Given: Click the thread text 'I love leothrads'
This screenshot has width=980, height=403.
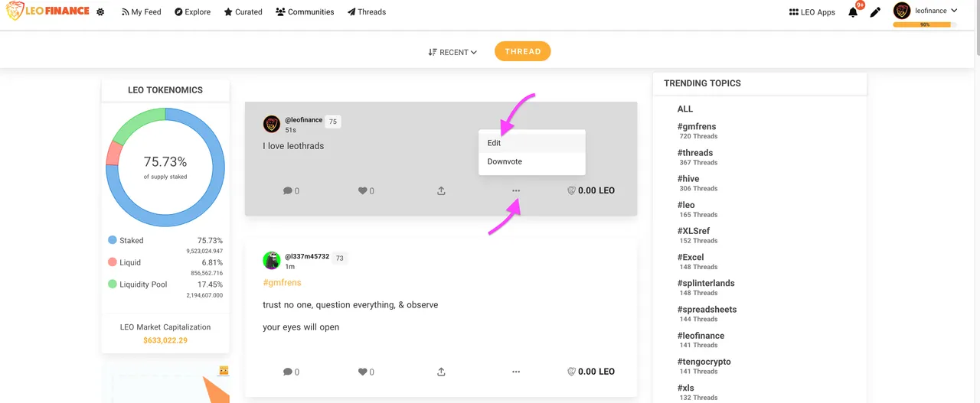Looking at the screenshot, I should pos(293,146).
